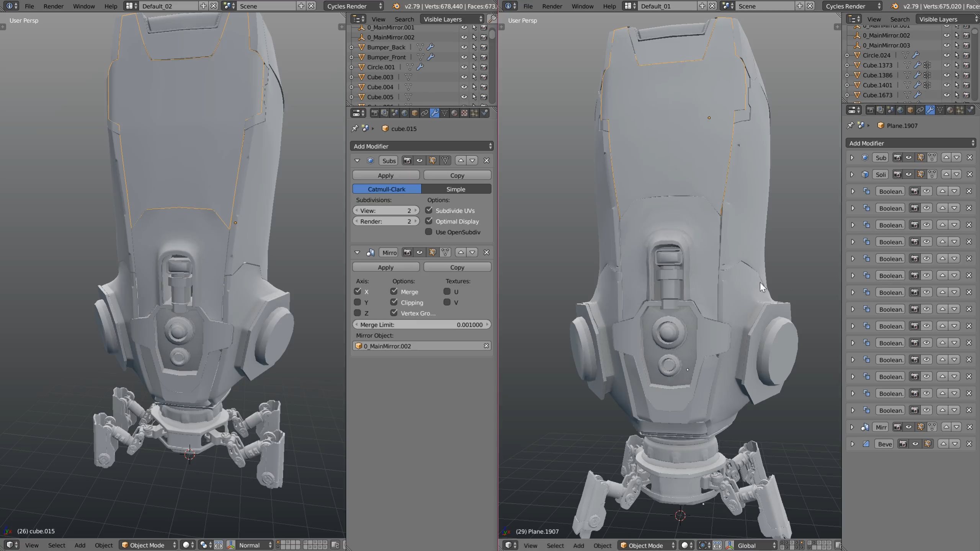Toggle pin icon next to cube.015

click(x=355, y=129)
